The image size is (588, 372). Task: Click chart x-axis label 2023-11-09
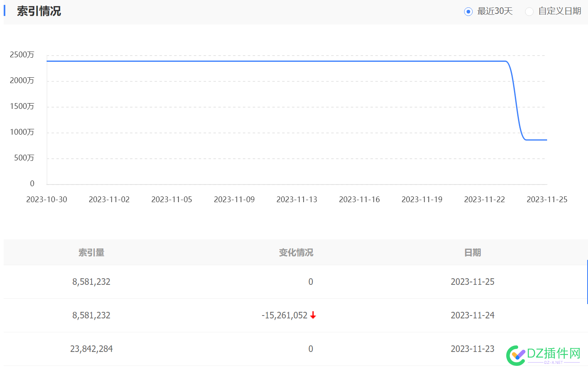pyautogui.click(x=234, y=199)
